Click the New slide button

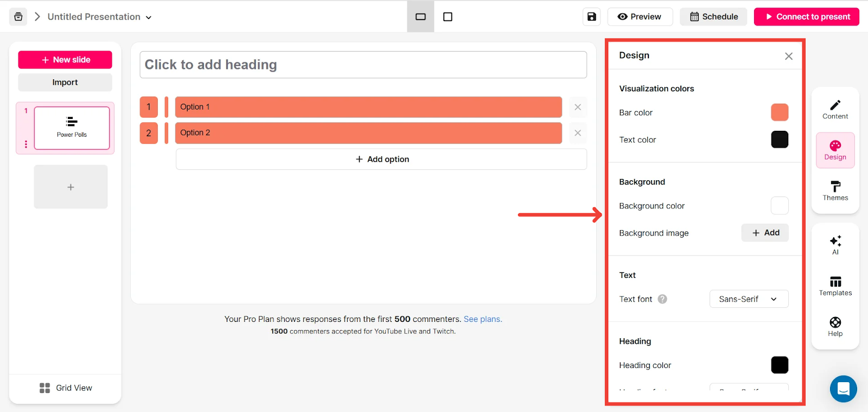coord(65,60)
